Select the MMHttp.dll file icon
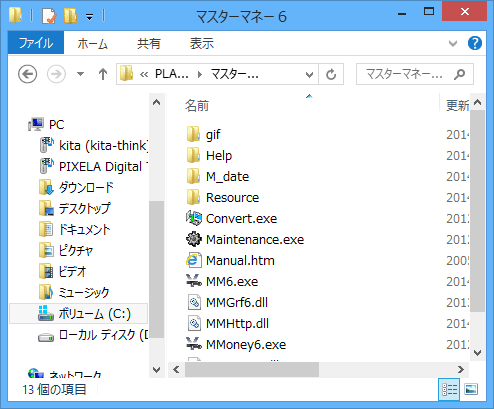 tap(194, 323)
